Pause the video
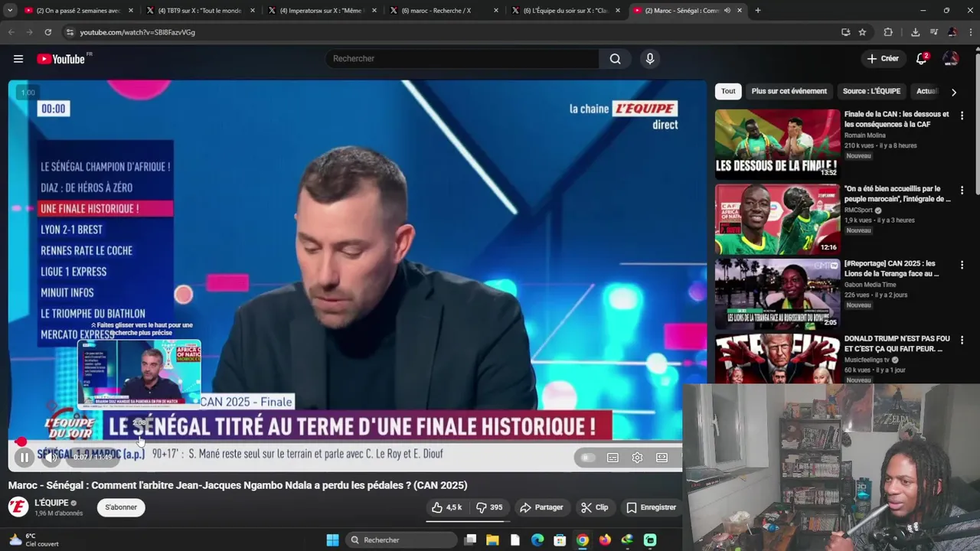 click(24, 458)
